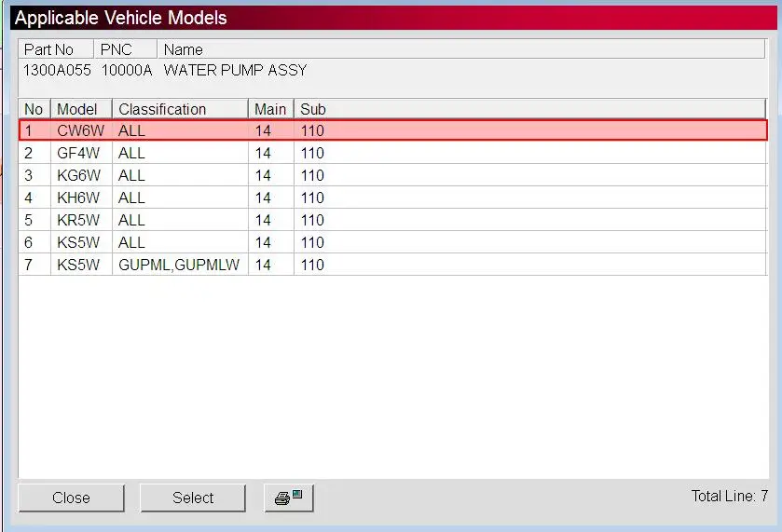Click row number 6
Screen dimensions: 782x532
(x=28, y=242)
